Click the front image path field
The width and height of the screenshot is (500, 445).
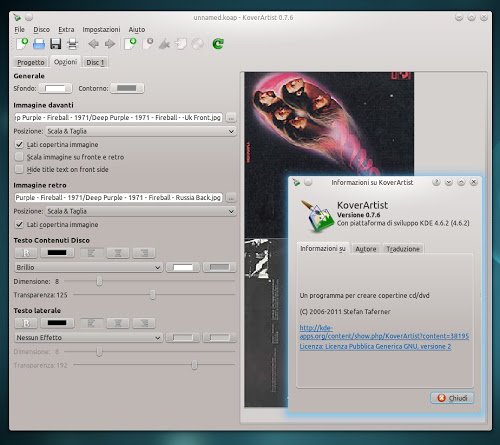click(x=118, y=117)
